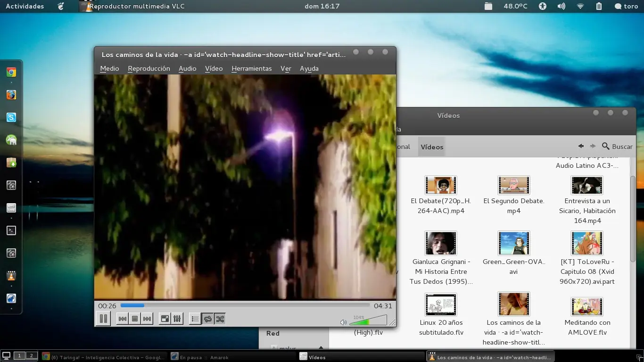Launch Firefox from the dock

(11, 95)
